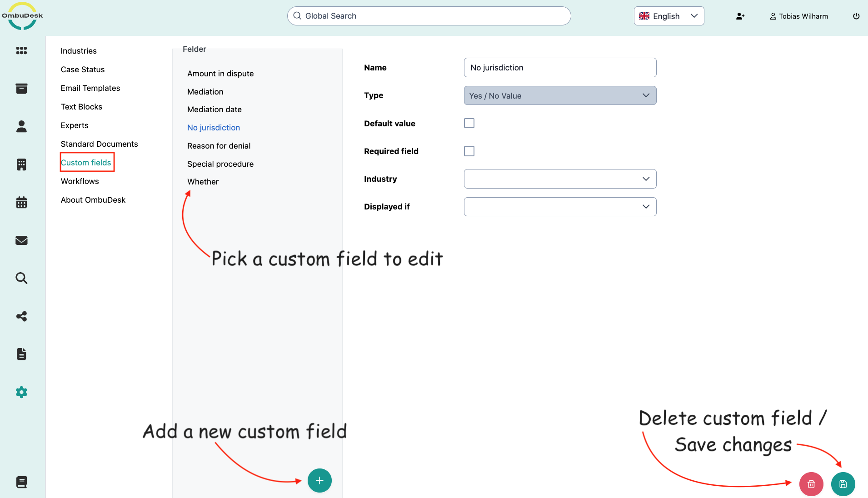
Task: Open the envelope mail icon in sidebar
Action: pyautogui.click(x=21, y=240)
